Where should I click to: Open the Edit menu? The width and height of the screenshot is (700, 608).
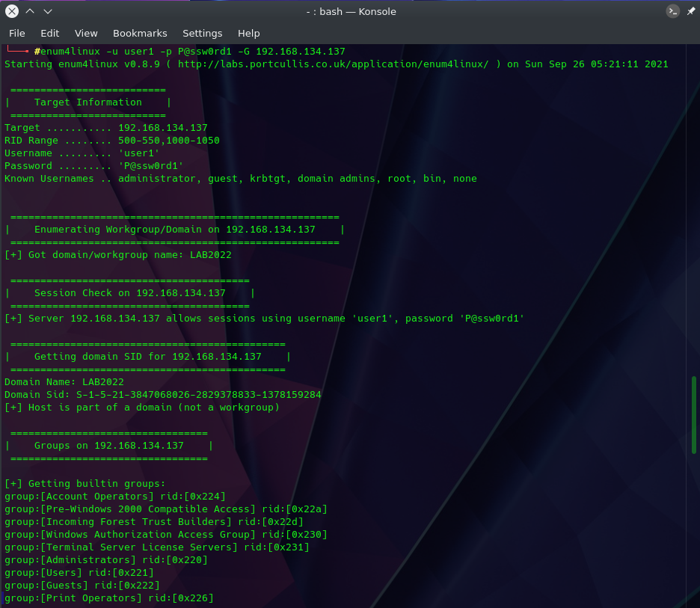click(x=49, y=34)
